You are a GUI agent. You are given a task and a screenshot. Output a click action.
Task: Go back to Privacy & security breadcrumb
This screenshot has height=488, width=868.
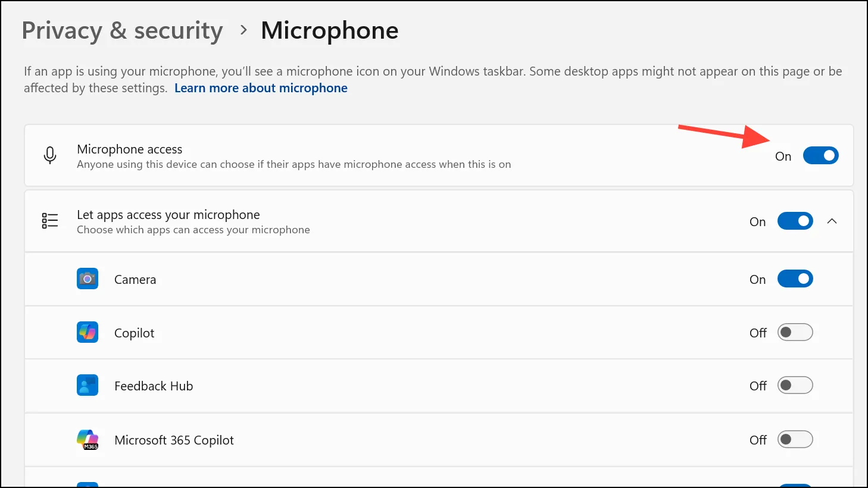(x=122, y=31)
